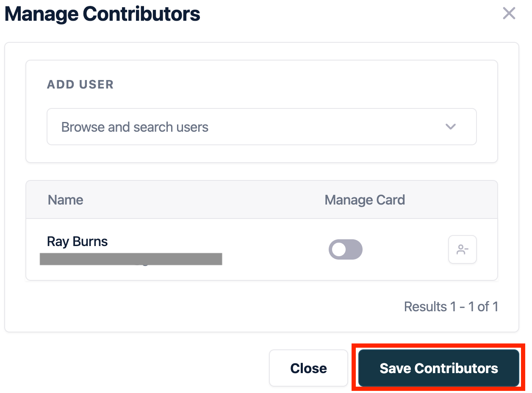Click the Close button
This screenshot has width=532, height=393.
click(x=308, y=368)
